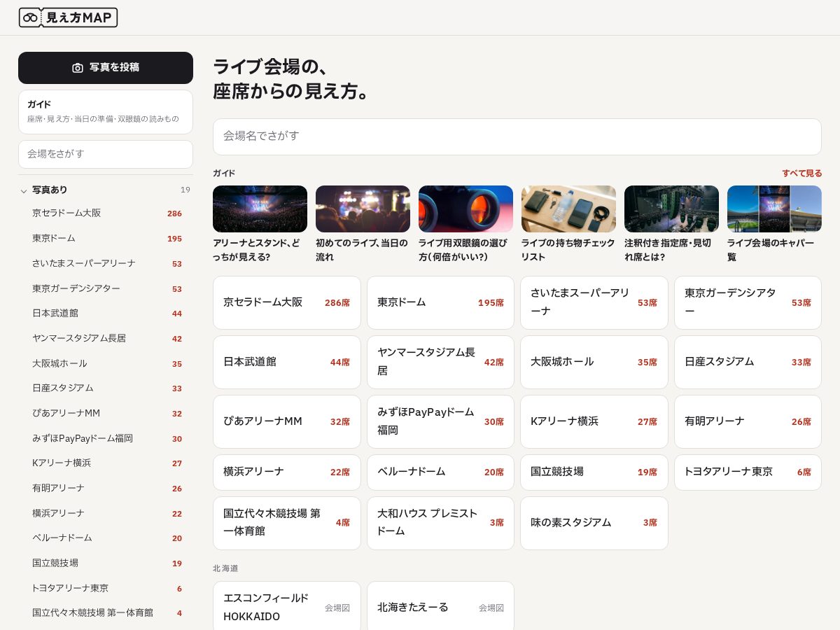This screenshot has height=630, width=840.
Task: Open the 有明アリーナ 26席 card
Action: pyautogui.click(x=748, y=422)
